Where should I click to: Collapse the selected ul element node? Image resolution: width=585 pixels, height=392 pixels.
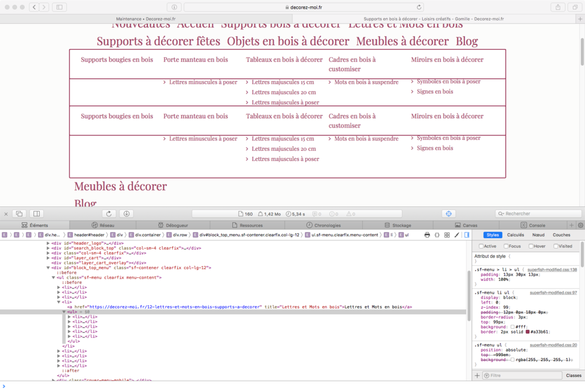click(x=64, y=312)
